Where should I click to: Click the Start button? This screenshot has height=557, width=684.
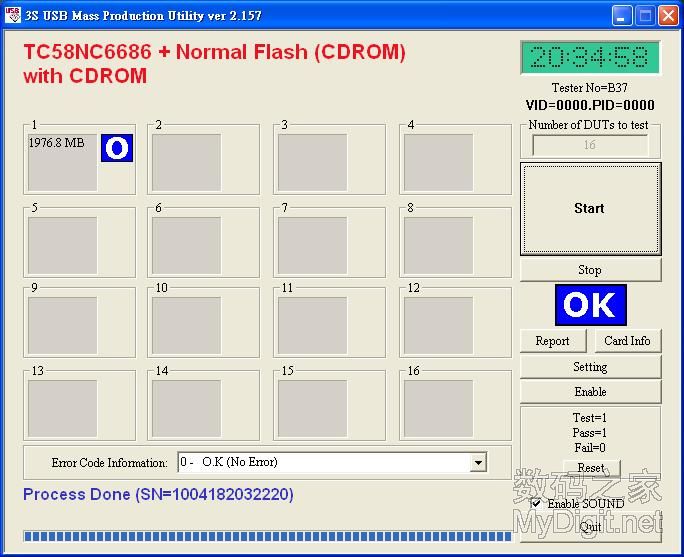591,208
